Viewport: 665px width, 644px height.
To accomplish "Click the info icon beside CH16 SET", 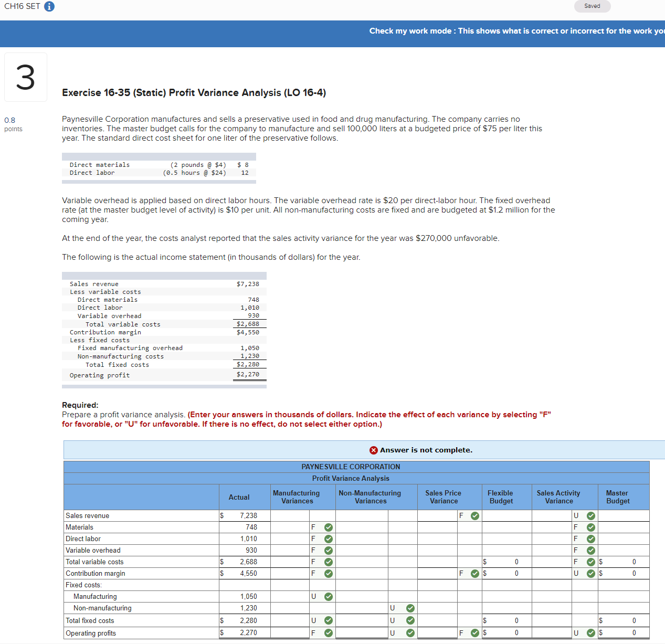I will 50,7.
